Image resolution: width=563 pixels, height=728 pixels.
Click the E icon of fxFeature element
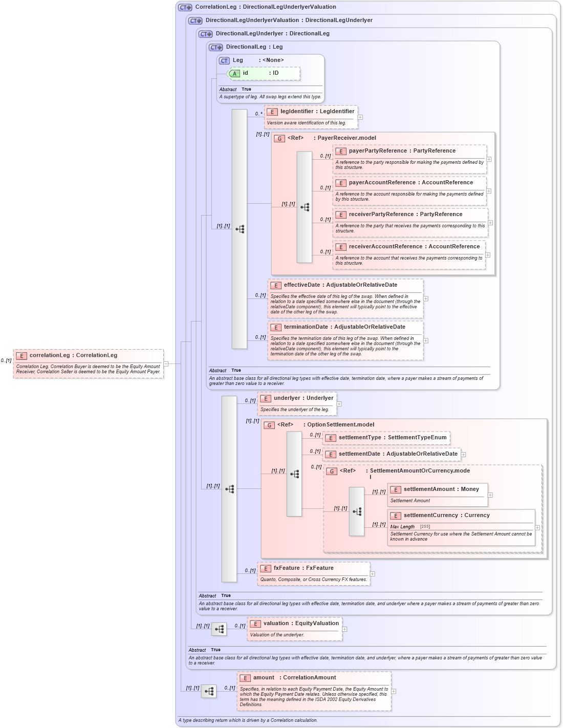point(265,568)
